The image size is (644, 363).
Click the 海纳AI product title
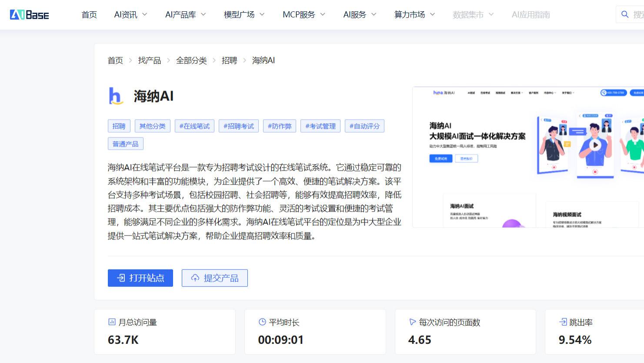coord(153,96)
